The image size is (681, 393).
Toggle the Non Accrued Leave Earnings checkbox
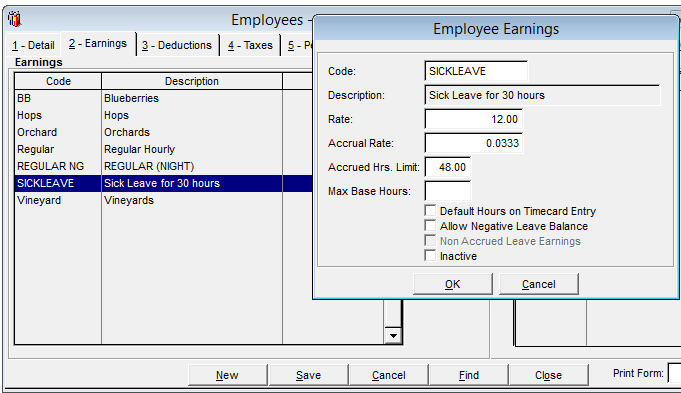pyautogui.click(x=430, y=241)
